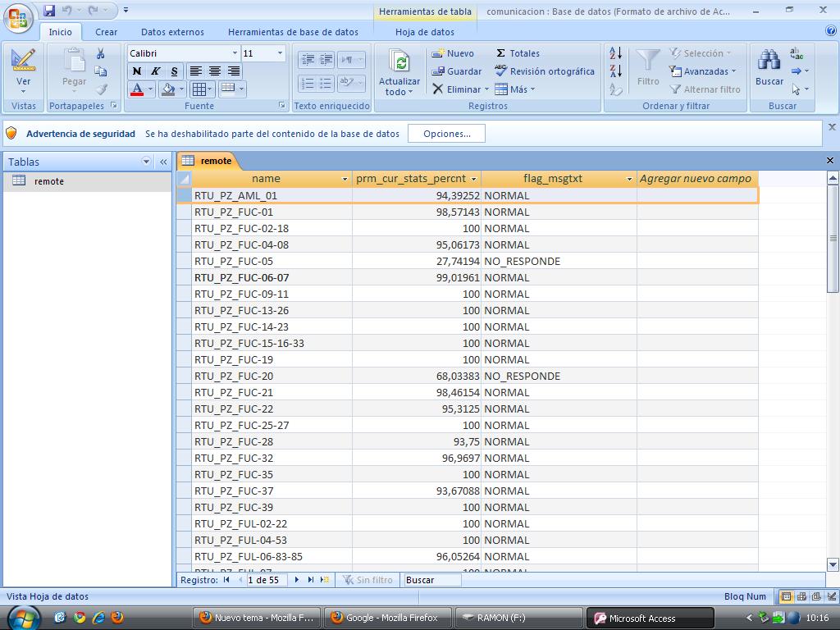This screenshot has width=840, height=630.
Task: Toggle underline (S) formatting
Action: 173,71
